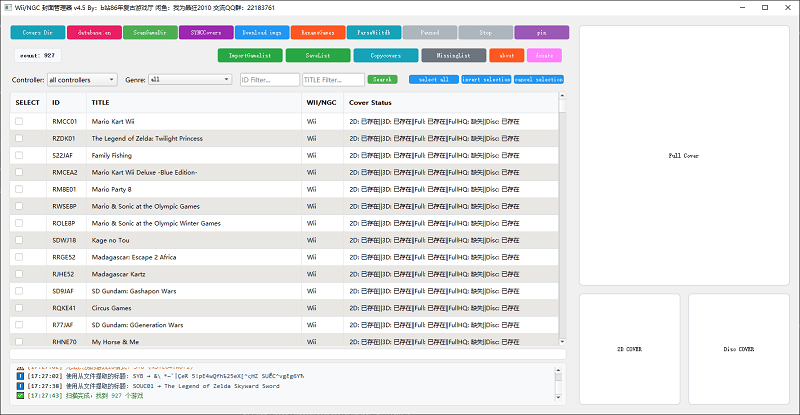
Task: Open ImportGamelist
Action: click(x=250, y=55)
